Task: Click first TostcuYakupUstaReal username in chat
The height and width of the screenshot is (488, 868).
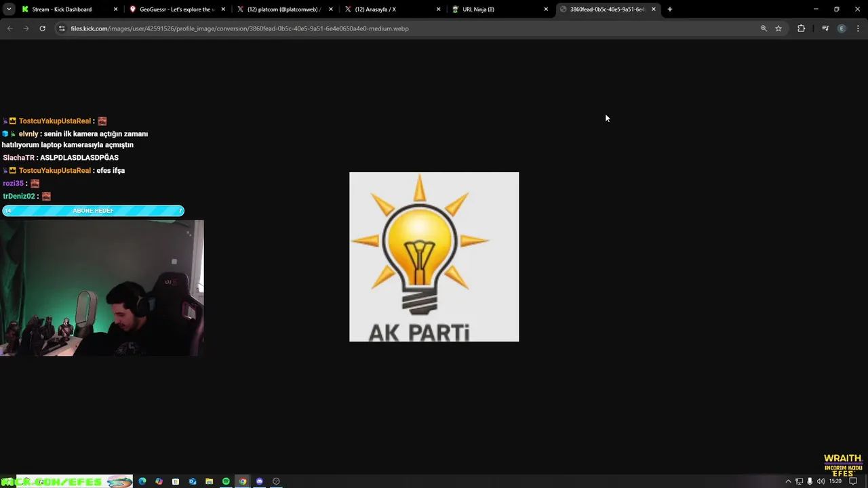Action: tap(55, 121)
